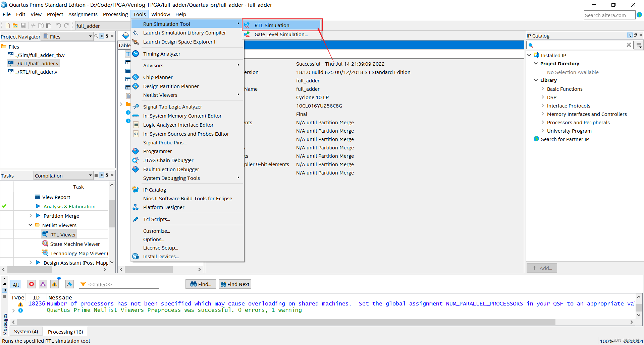Select Gate Level Simulation submenu entry
Image resolution: width=644 pixels, height=345 pixels.
(x=282, y=34)
